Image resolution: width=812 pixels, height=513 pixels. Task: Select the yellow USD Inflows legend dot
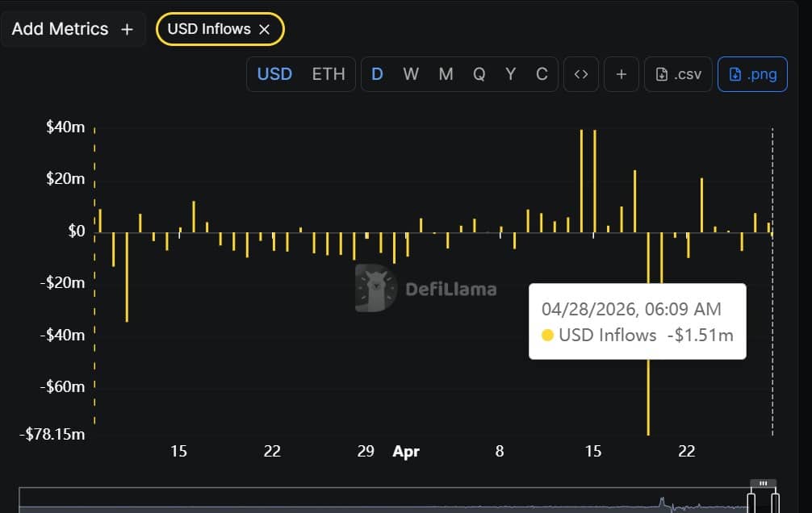click(548, 335)
